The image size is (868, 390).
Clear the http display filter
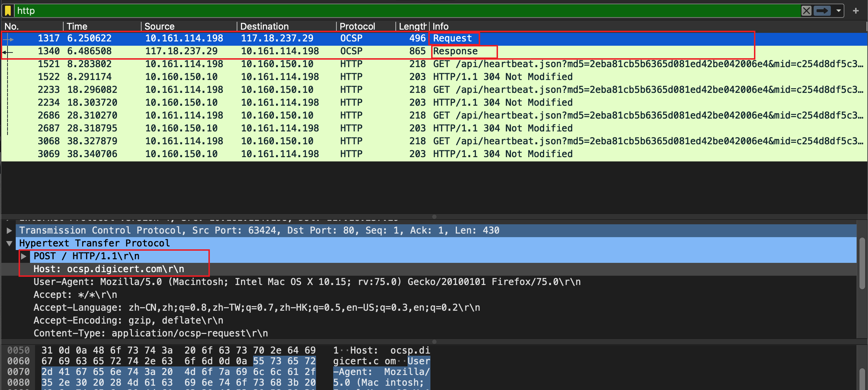pos(807,11)
